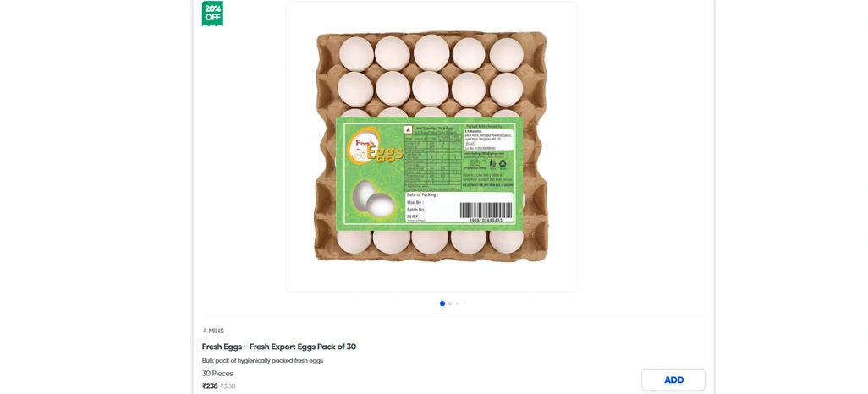Click the 30 Pieces quantity text
This screenshot has width=868, height=394.
[x=217, y=374]
